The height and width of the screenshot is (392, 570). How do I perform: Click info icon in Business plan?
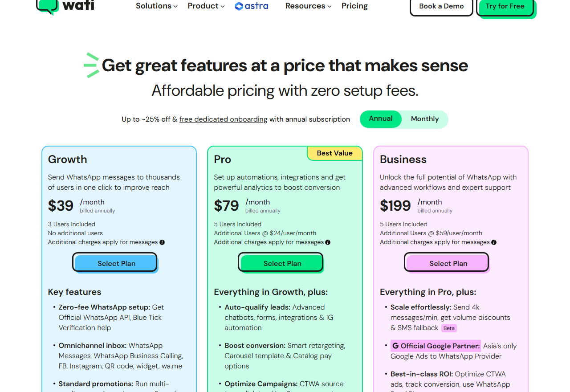[494, 242]
